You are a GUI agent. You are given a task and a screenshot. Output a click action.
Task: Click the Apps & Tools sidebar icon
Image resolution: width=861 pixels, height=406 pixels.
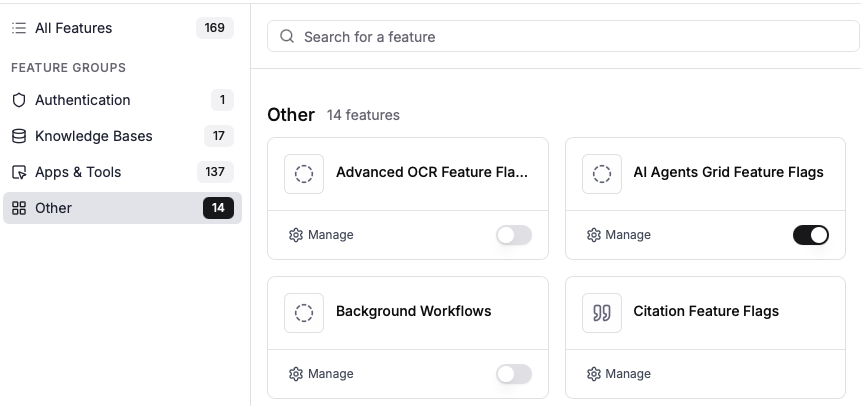[x=19, y=172]
